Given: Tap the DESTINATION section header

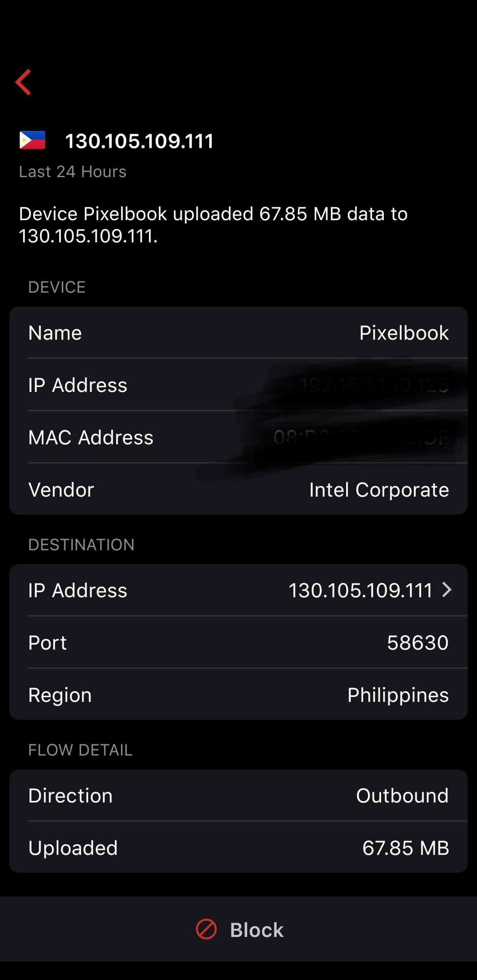Looking at the screenshot, I should (x=81, y=545).
